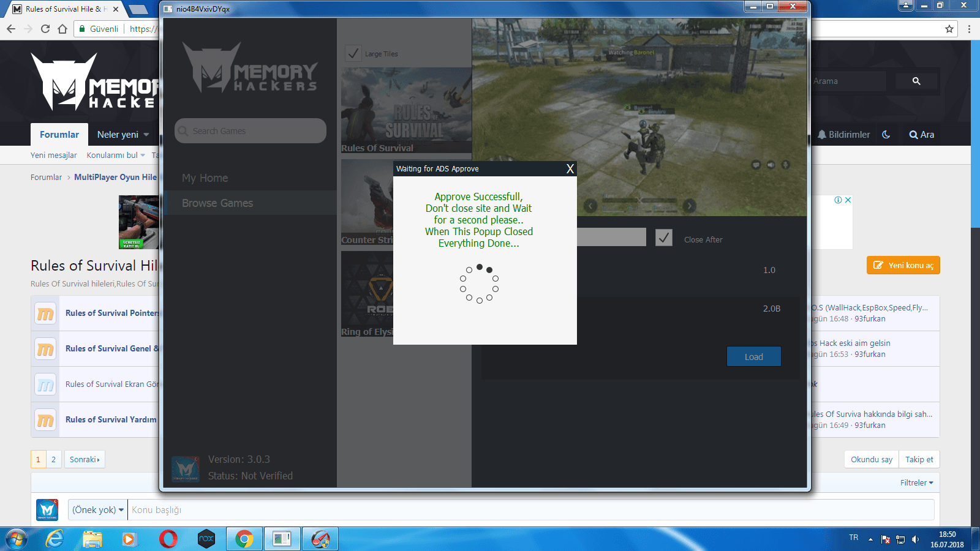Launch Internet Explorer from the taskbar
Image resolution: width=980 pixels, height=551 pixels.
[55, 539]
